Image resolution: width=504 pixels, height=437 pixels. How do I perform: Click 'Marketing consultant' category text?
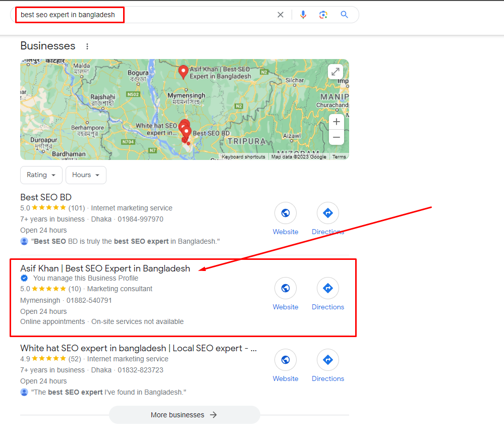(120, 289)
